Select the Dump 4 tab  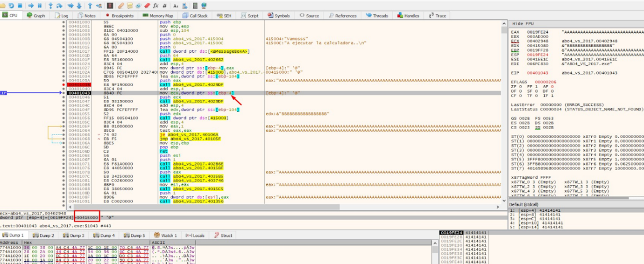point(104,236)
